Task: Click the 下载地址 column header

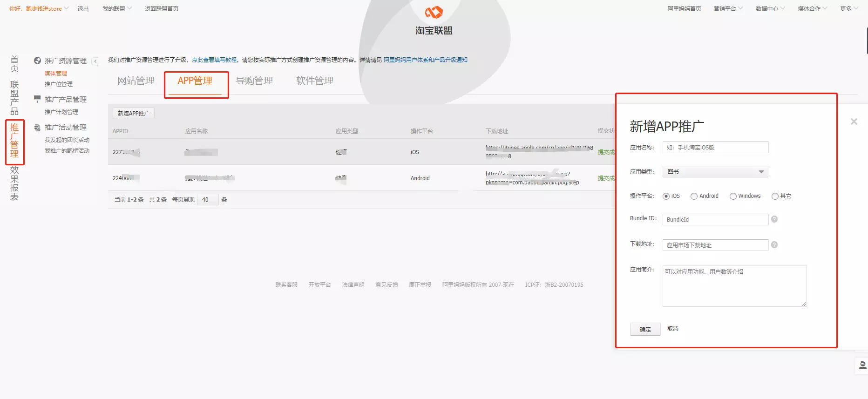Action: tap(496, 131)
